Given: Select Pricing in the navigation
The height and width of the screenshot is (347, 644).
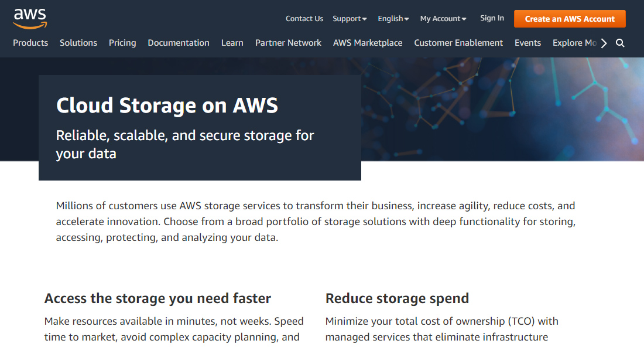Looking at the screenshot, I should pos(122,43).
